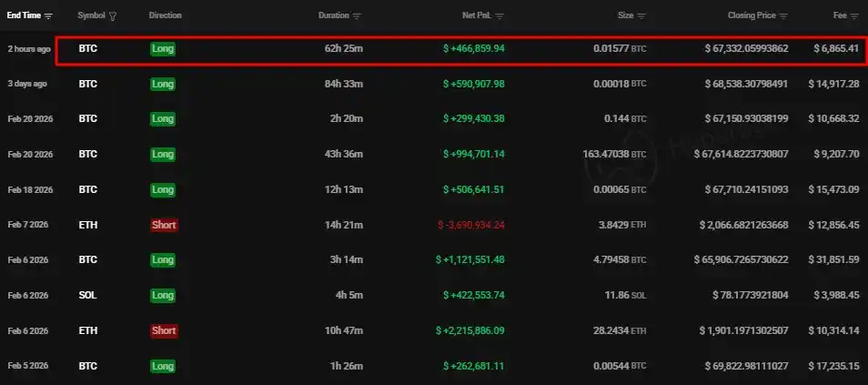Click the 163.47038 BTC size cell
The image size is (868, 385).
pyautogui.click(x=614, y=155)
